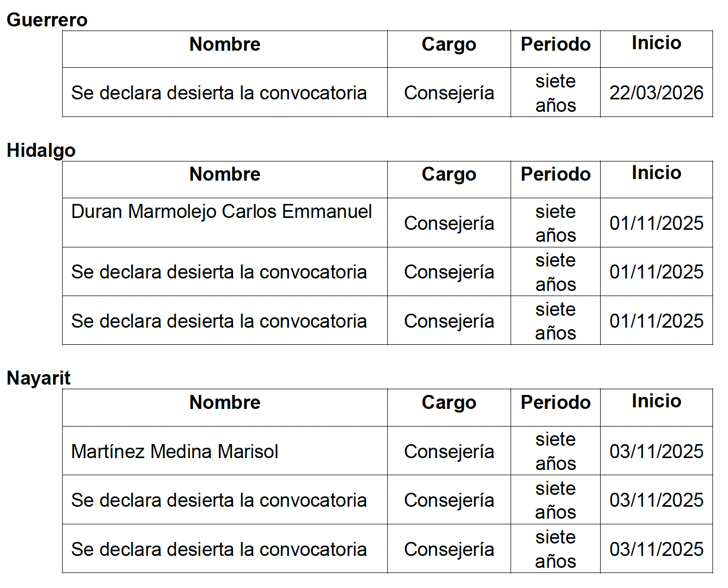Viewport: 728px width, 588px height.
Task: Click the name Martínez Medina Marisol
Action: click(x=175, y=451)
